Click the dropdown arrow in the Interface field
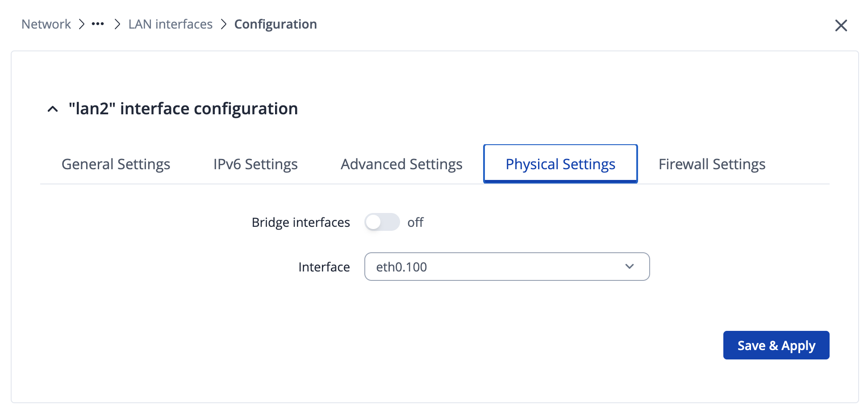This screenshot has height=409, width=868. [629, 267]
